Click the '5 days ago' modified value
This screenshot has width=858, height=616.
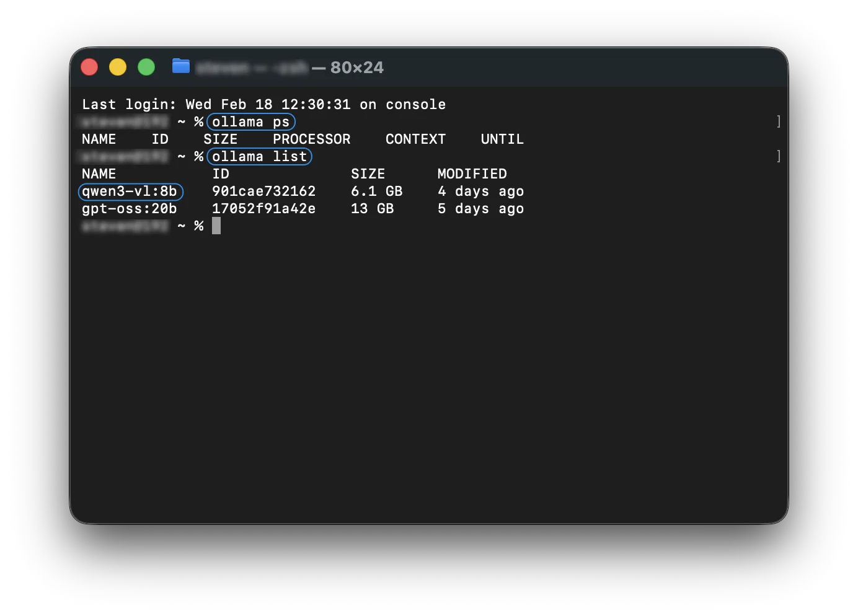[480, 209]
